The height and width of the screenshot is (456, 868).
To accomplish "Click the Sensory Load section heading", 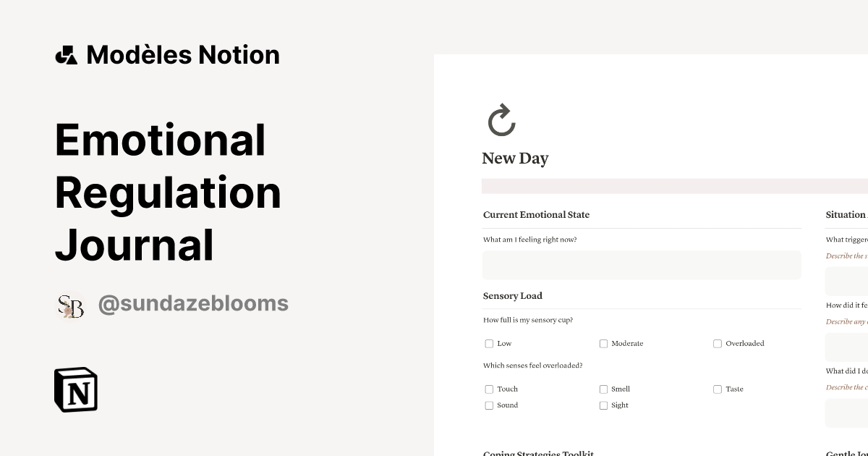I will [x=512, y=295].
